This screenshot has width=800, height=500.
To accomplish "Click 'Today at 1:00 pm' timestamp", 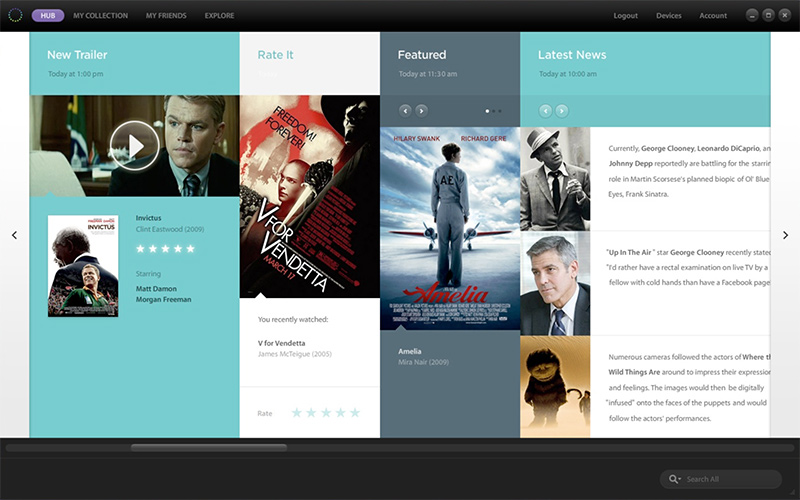I will coord(76,74).
